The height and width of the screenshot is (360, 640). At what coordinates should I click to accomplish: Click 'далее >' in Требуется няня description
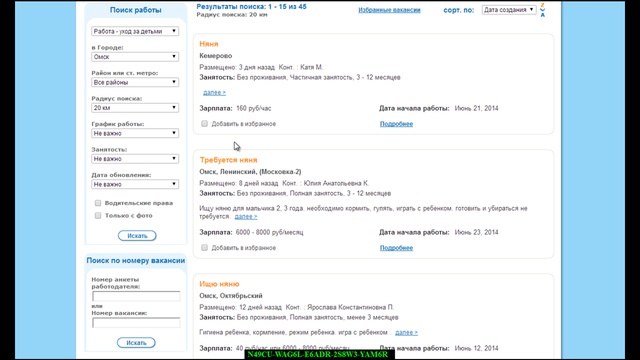tap(246, 216)
